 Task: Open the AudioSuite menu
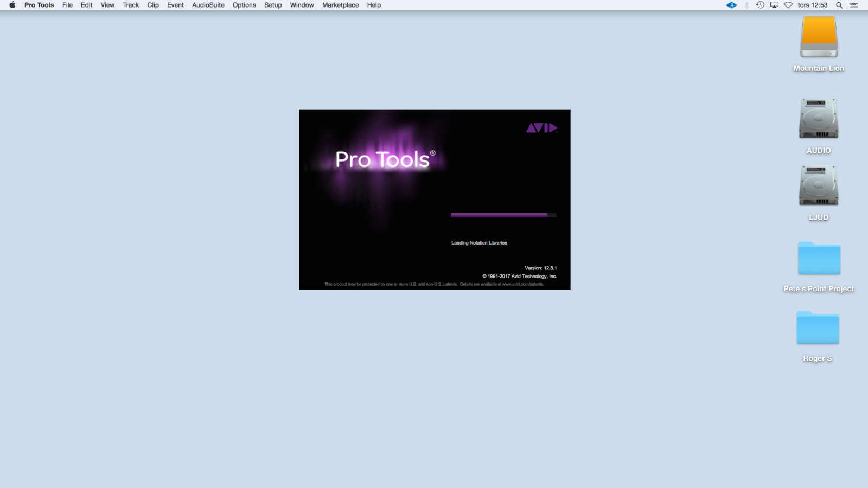click(208, 5)
